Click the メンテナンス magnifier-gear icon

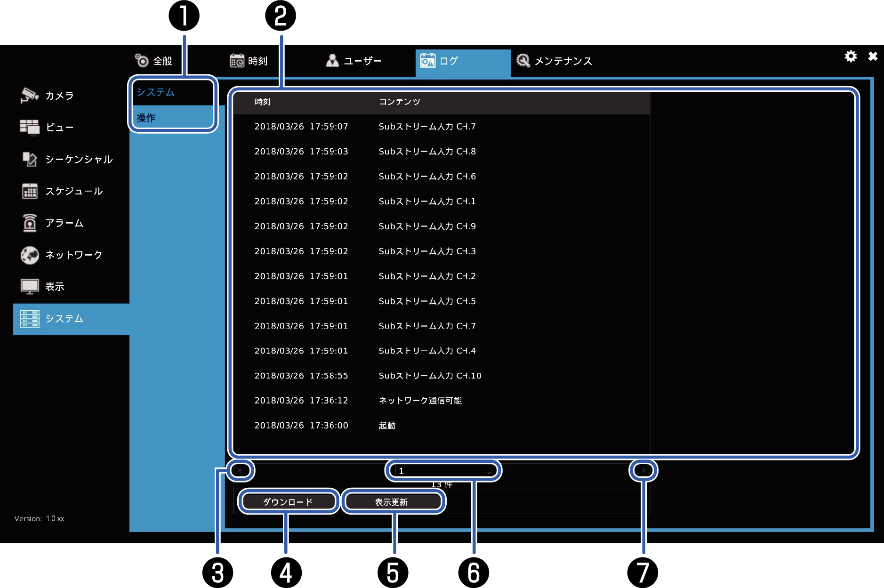[x=523, y=61]
